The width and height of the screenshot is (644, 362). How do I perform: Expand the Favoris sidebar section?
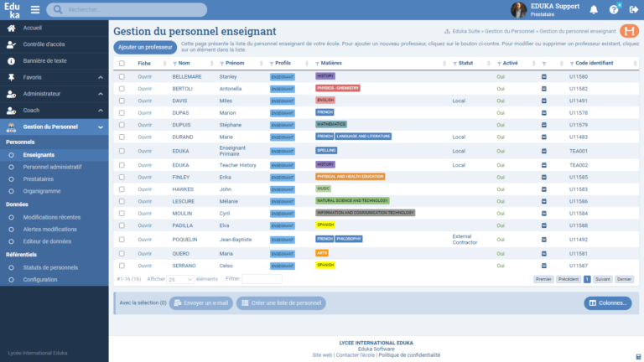101,78
